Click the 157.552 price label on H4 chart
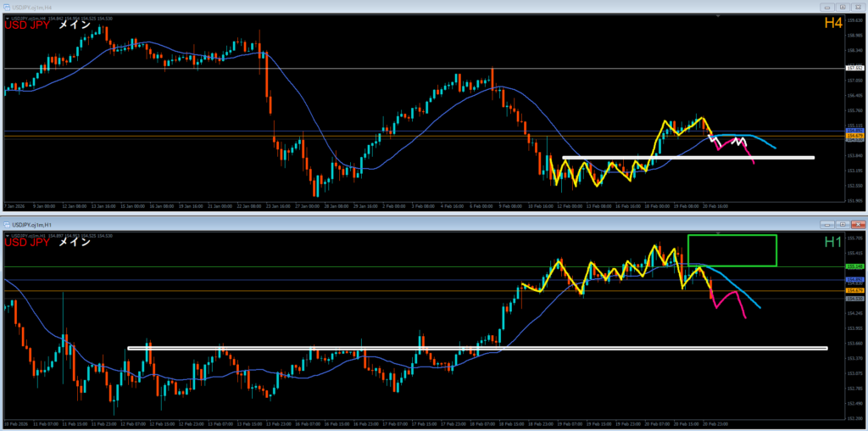This screenshot has height=431, width=868. 854,68
